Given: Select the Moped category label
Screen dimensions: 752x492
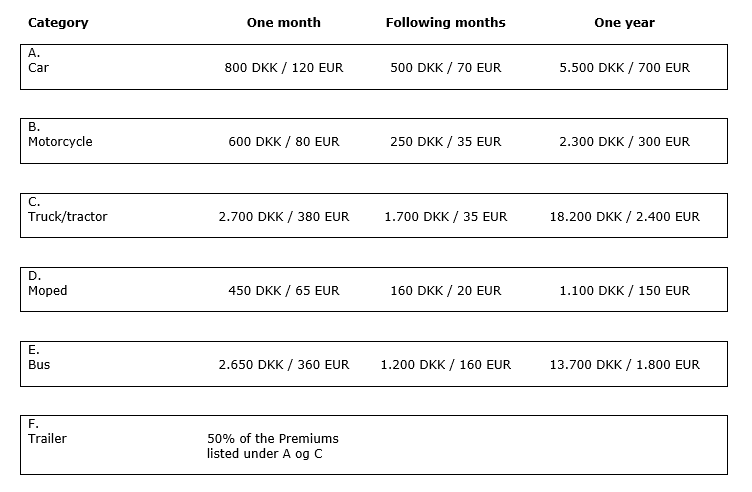Looking at the screenshot, I should tap(47, 291).
